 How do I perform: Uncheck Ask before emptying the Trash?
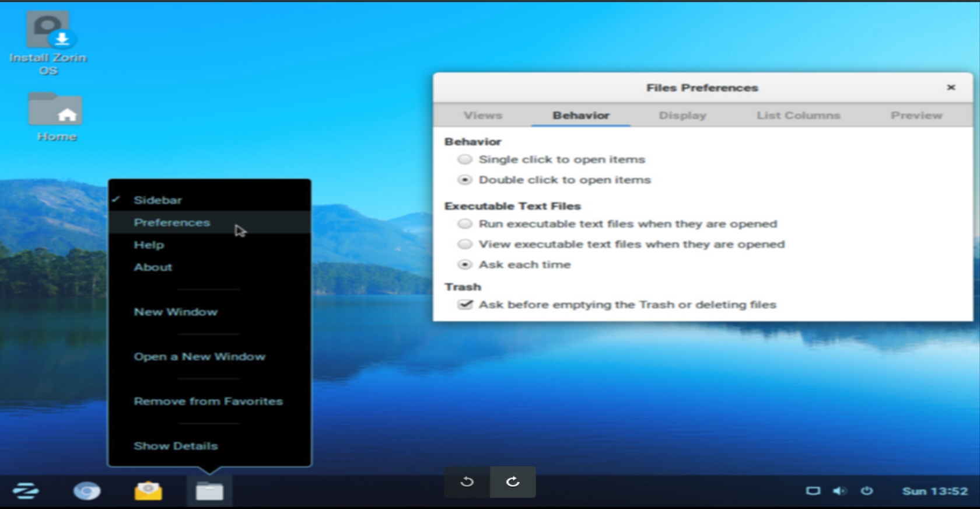465,305
